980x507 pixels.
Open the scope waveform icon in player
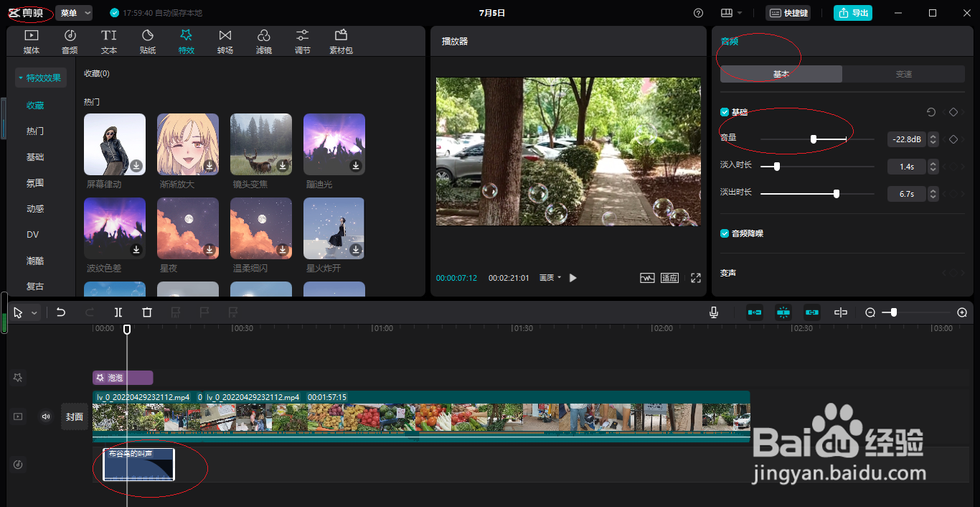[x=647, y=278]
